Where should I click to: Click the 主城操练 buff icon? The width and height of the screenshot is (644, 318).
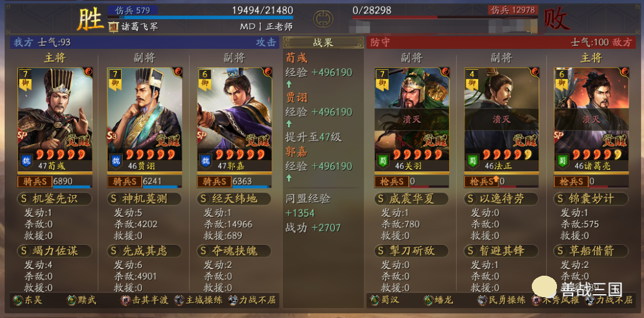(179, 300)
